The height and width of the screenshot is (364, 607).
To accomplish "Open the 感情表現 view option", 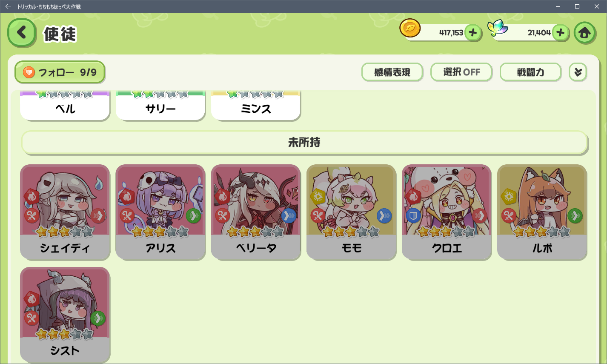I will click(392, 72).
